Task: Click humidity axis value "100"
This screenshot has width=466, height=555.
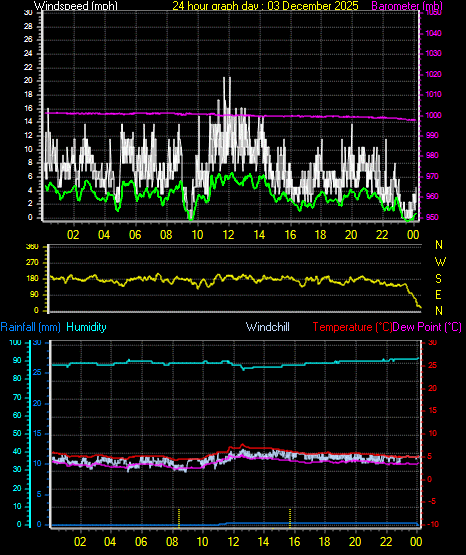Action: click(x=16, y=342)
